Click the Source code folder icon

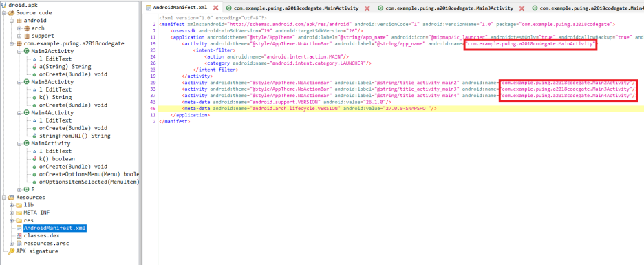point(11,13)
